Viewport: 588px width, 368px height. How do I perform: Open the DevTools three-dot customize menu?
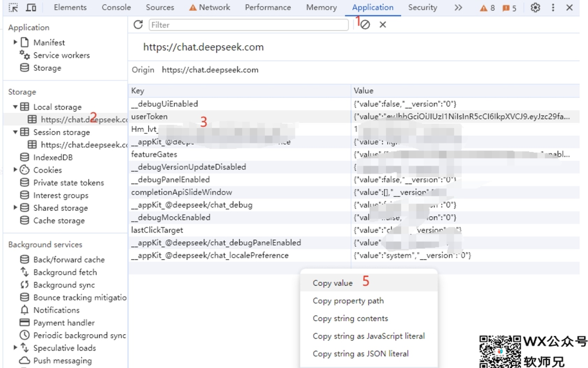pyautogui.click(x=553, y=8)
